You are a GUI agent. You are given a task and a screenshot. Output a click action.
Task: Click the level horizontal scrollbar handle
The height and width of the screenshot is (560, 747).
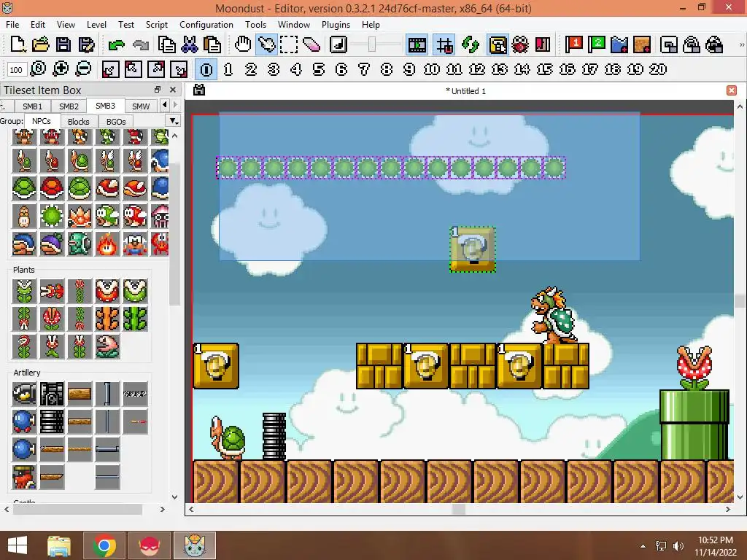[458, 509]
